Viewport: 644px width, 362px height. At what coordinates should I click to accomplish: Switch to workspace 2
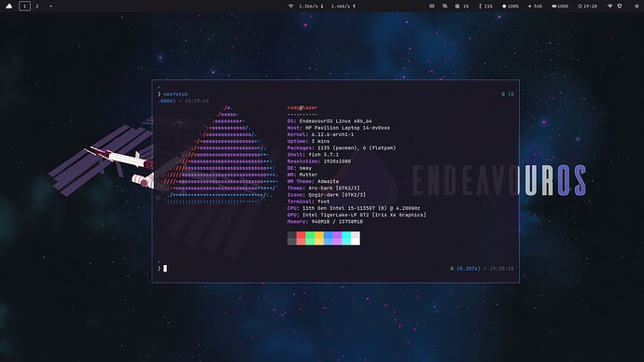click(37, 7)
